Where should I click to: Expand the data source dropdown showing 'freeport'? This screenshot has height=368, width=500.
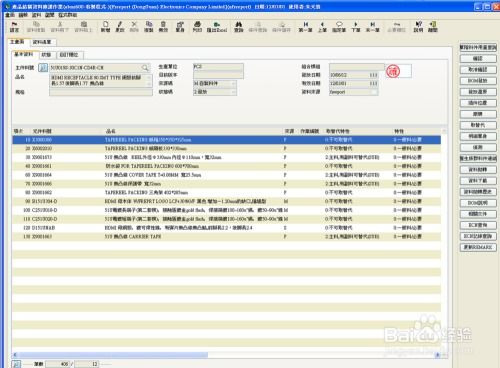(x=354, y=92)
